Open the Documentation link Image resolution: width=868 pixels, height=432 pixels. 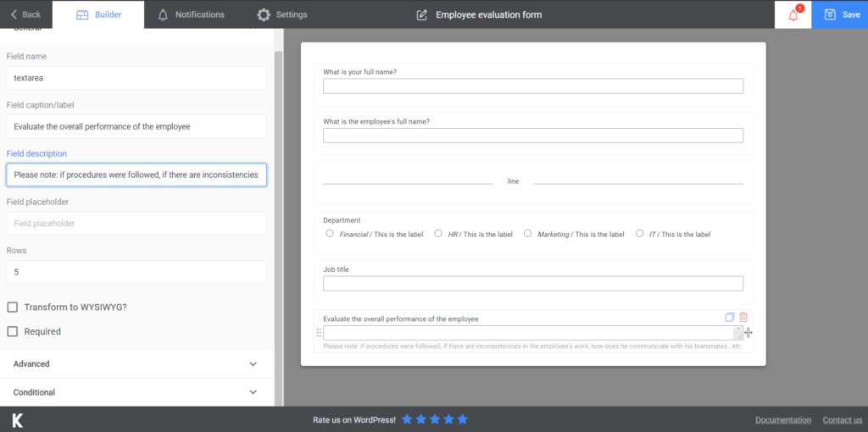pyautogui.click(x=783, y=420)
